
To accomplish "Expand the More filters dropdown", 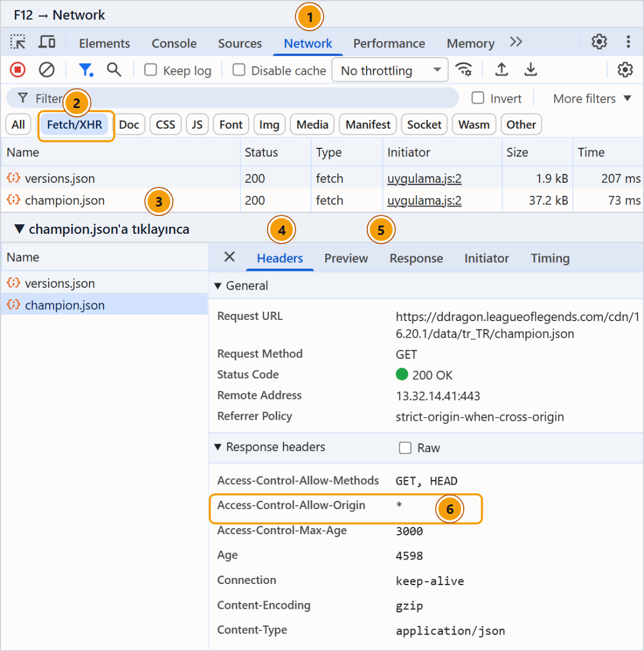I will coord(592,99).
